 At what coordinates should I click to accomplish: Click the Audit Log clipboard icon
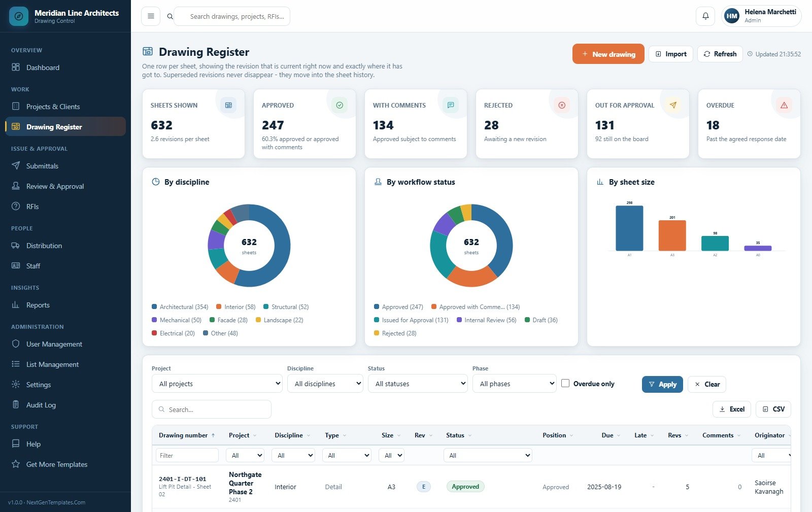click(16, 405)
